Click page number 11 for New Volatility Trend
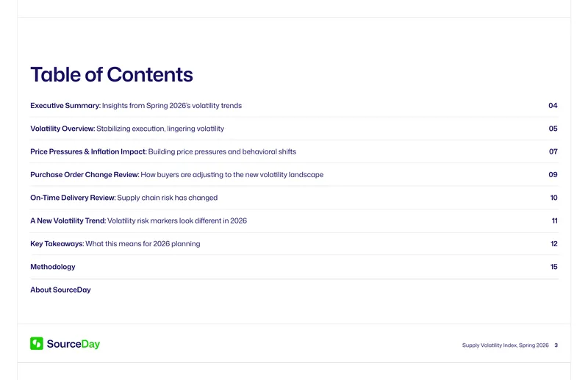588x380 pixels. pyautogui.click(x=555, y=221)
